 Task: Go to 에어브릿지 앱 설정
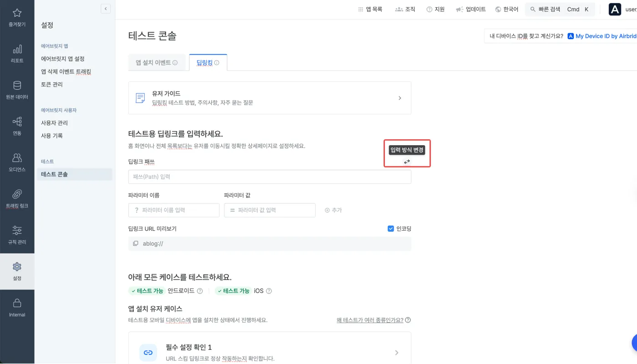(63, 59)
